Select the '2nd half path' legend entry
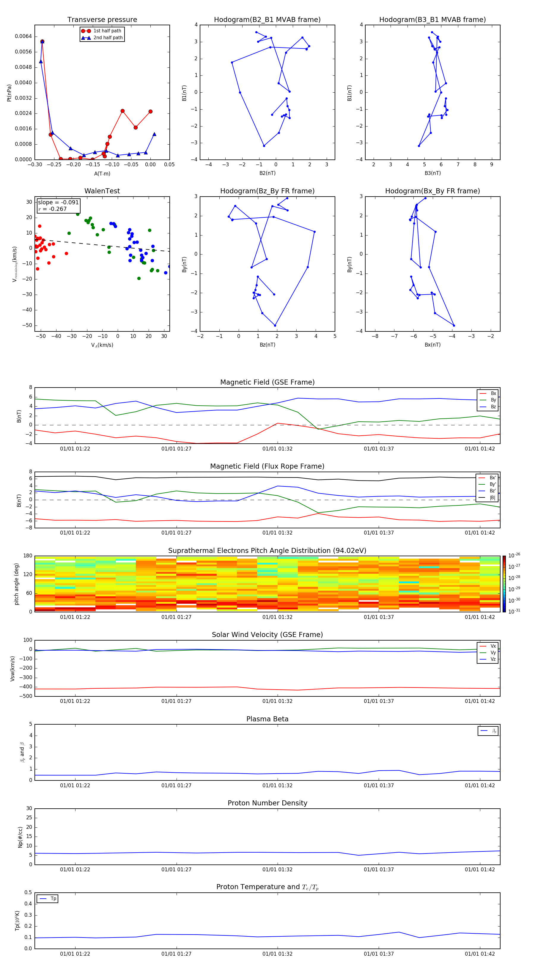This screenshot has width=535, height=980. (102, 38)
